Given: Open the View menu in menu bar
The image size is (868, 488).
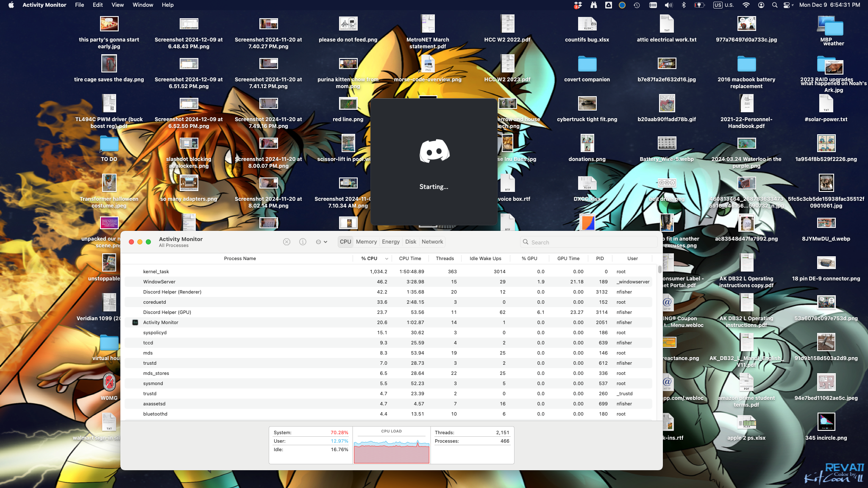Looking at the screenshot, I should tap(117, 5).
